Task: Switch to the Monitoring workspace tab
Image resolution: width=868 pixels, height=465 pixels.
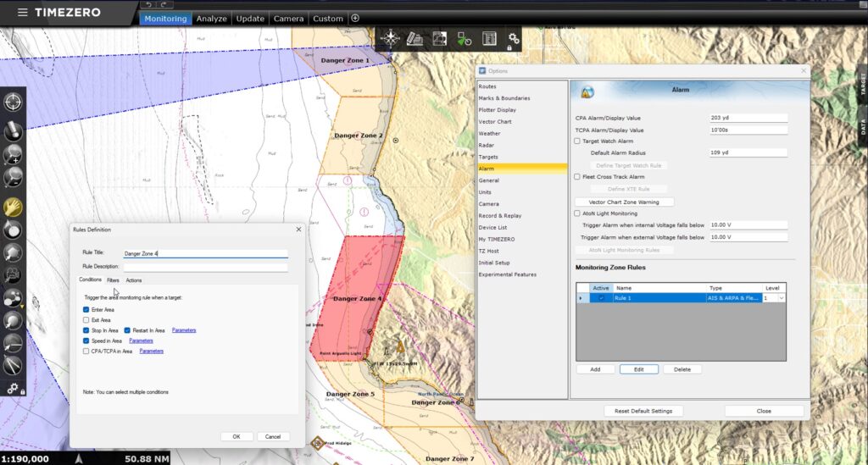Action: click(165, 19)
